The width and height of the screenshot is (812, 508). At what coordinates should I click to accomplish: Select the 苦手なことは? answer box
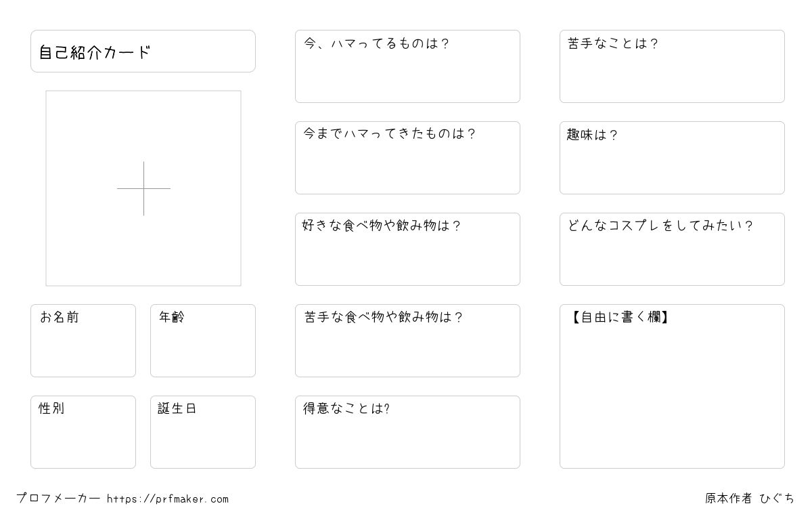[672, 66]
